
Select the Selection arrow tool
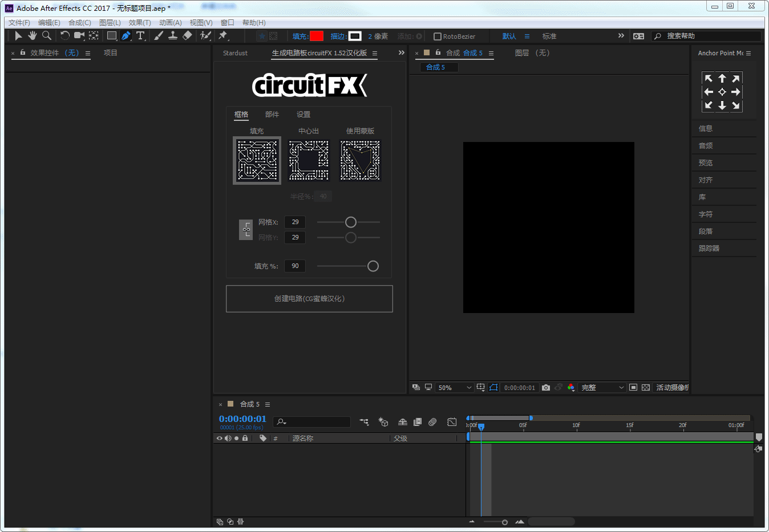pos(18,36)
